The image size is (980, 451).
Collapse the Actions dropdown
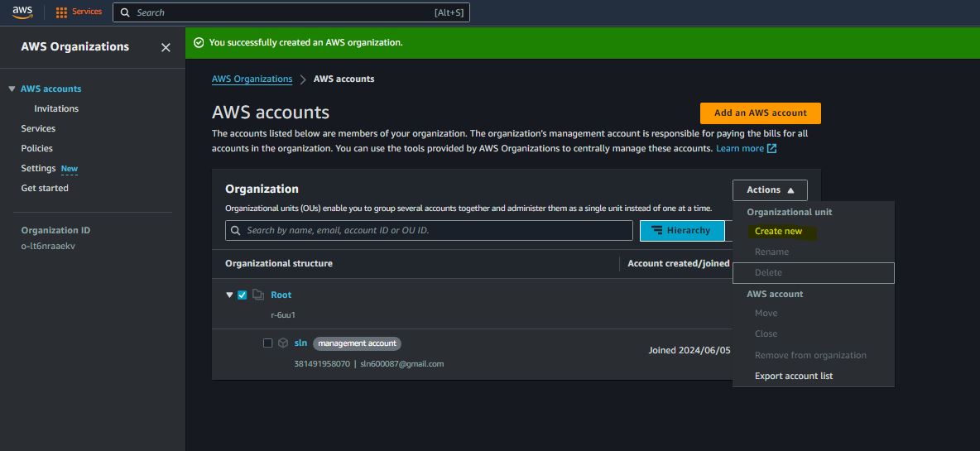point(770,190)
